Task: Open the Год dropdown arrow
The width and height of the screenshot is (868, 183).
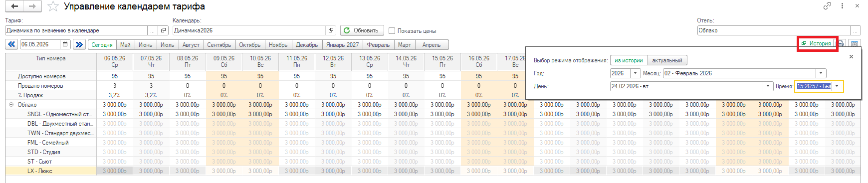Action: coord(636,73)
